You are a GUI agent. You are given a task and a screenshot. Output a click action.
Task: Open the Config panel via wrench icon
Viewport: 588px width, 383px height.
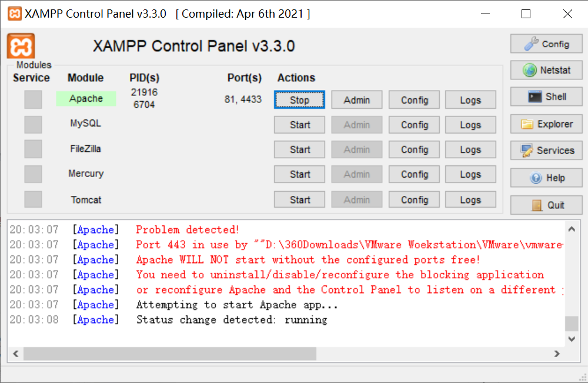(546, 44)
